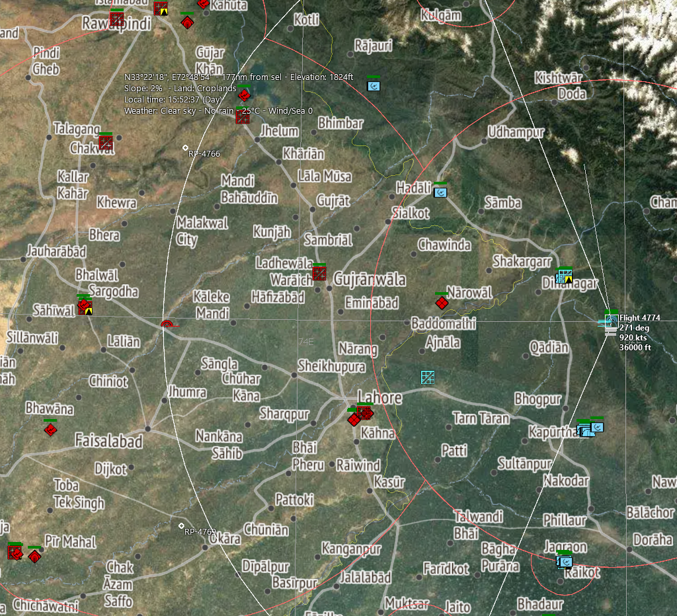Select the hostile aircraft below Bhawana
This screenshot has width=677, height=616.
click(x=50, y=430)
